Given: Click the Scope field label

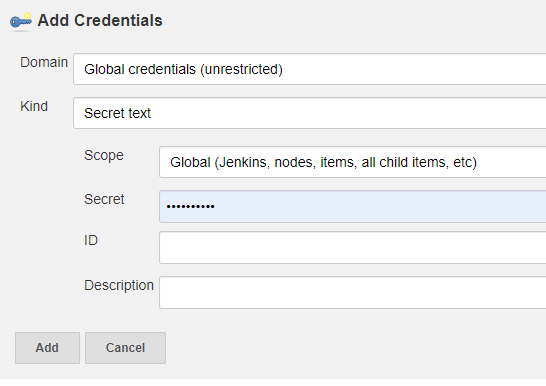Looking at the screenshot, I should point(104,155).
